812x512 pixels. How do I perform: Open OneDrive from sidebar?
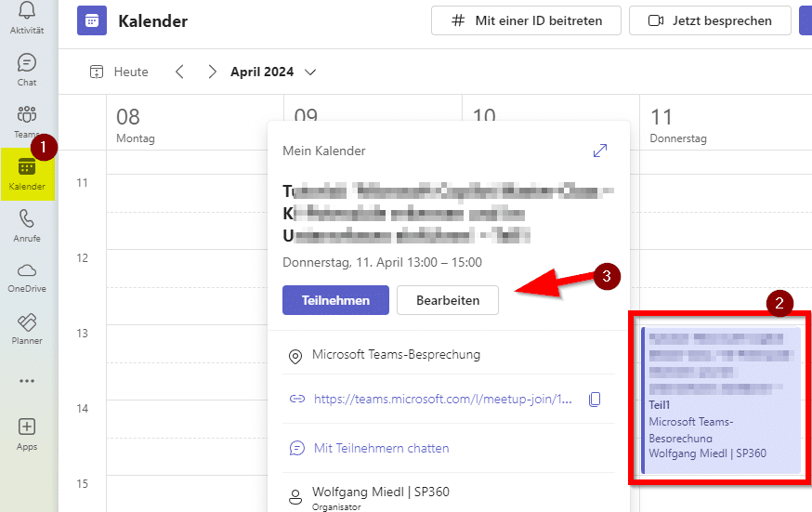pyautogui.click(x=27, y=276)
